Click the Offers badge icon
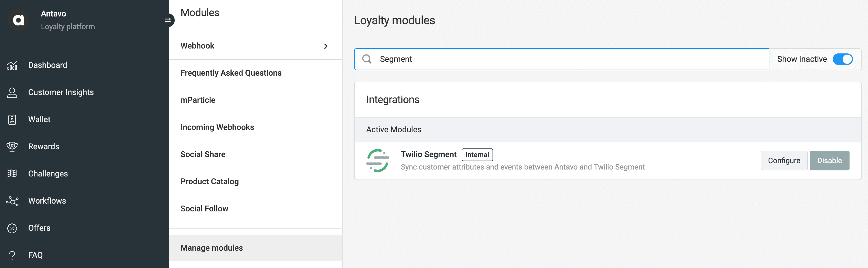 pyautogui.click(x=12, y=228)
